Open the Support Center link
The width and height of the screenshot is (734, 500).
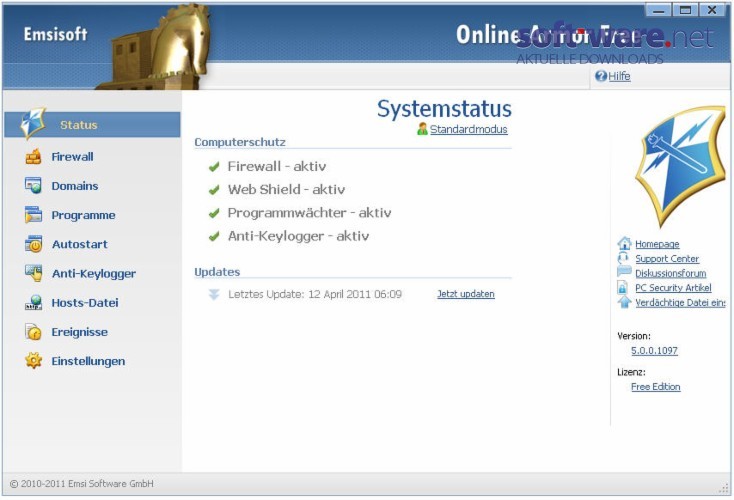667,258
